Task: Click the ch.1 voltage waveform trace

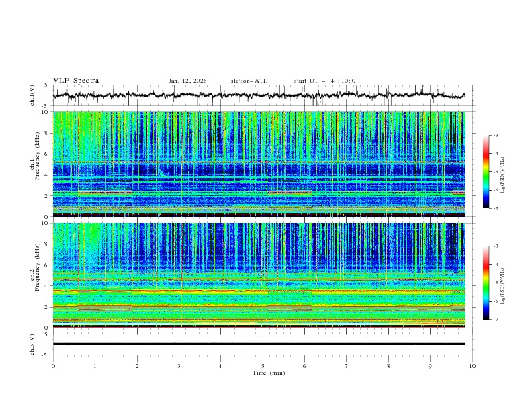Action: pos(259,95)
